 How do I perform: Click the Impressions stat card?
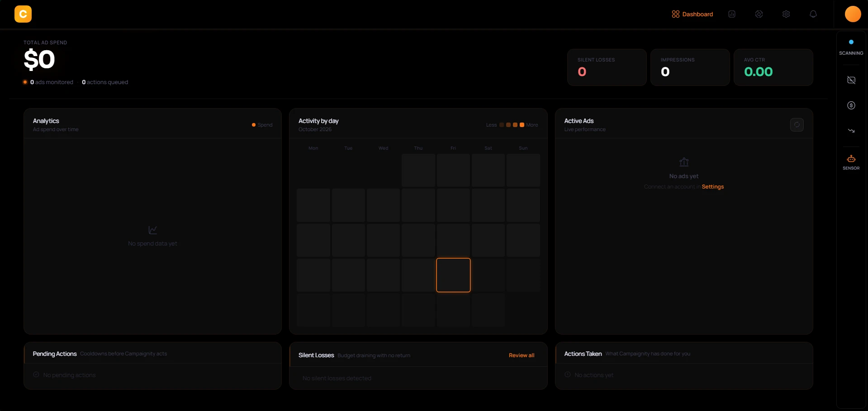pyautogui.click(x=690, y=67)
